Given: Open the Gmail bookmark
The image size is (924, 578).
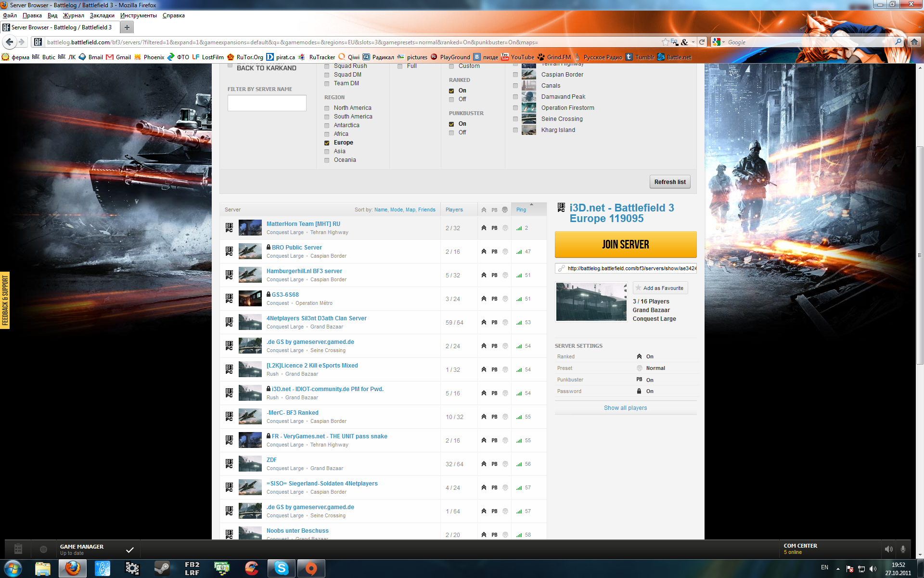Looking at the screenshot, I should click(118, 57).
